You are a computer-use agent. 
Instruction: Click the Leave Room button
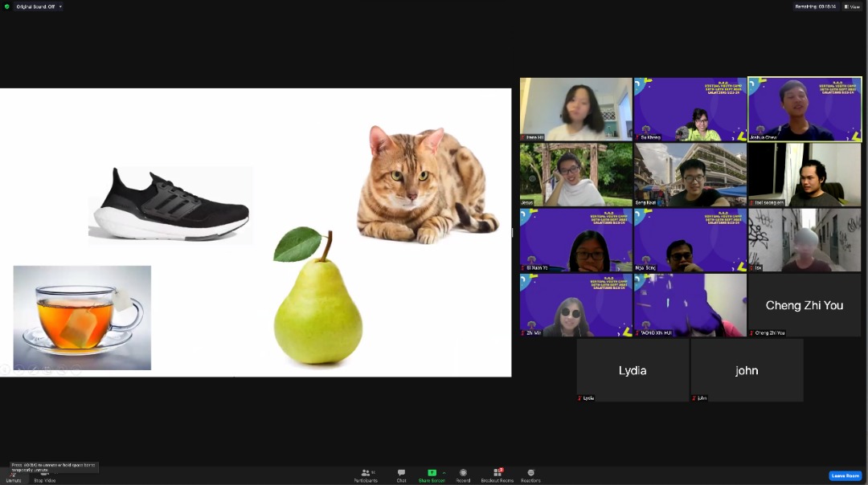click(x=845, y=475)
